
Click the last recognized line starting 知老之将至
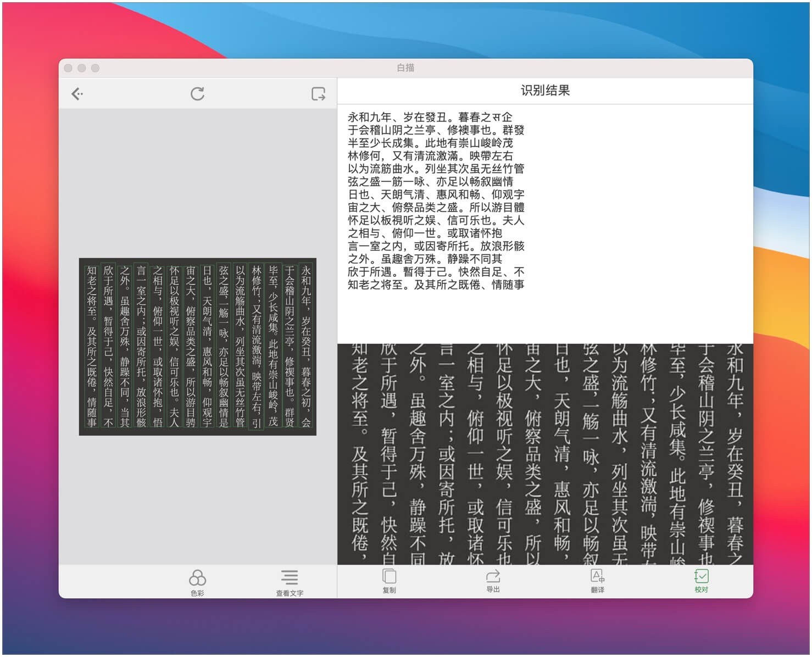pos(436,285)
